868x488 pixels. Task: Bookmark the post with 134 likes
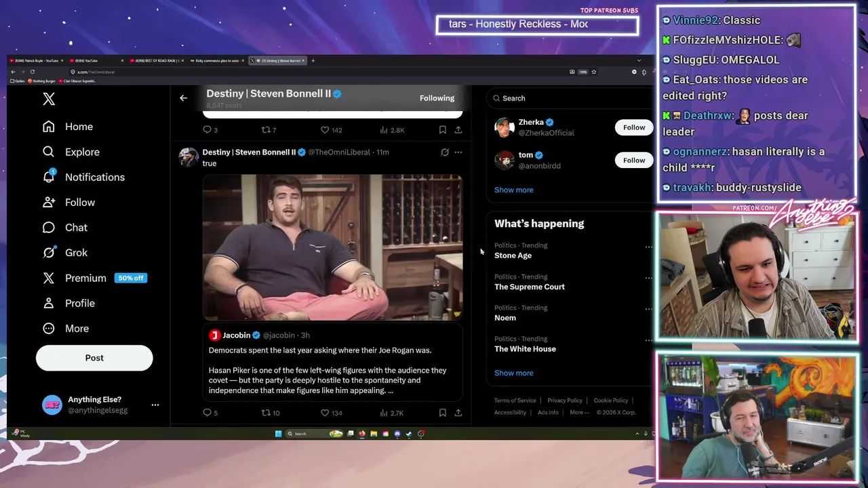tap(442, 412)
